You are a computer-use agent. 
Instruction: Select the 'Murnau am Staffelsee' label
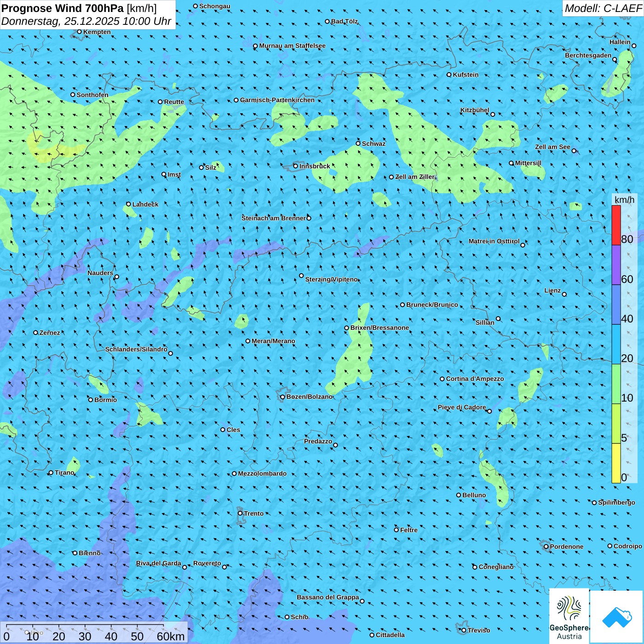pyautogui.click(x=293, y=46)
